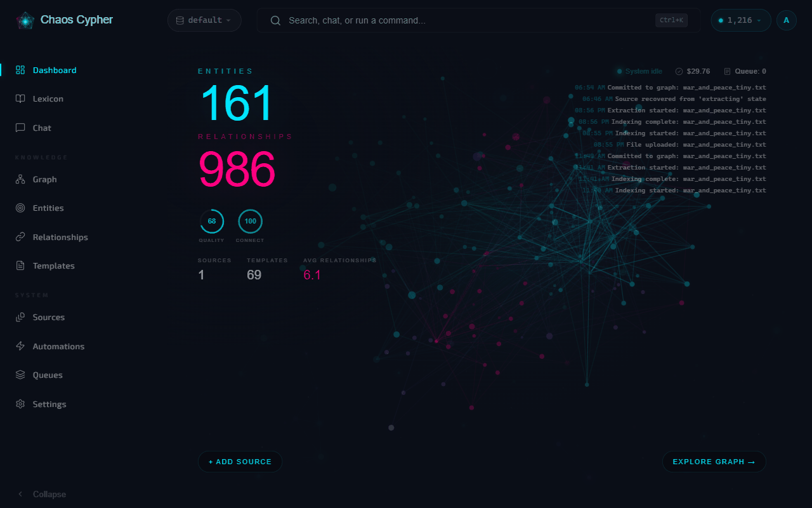Image resolution: width=812 pixels, height=508 pixels.
Task: Open the 1,216 credits dropdown
Action: coord(741,20)
